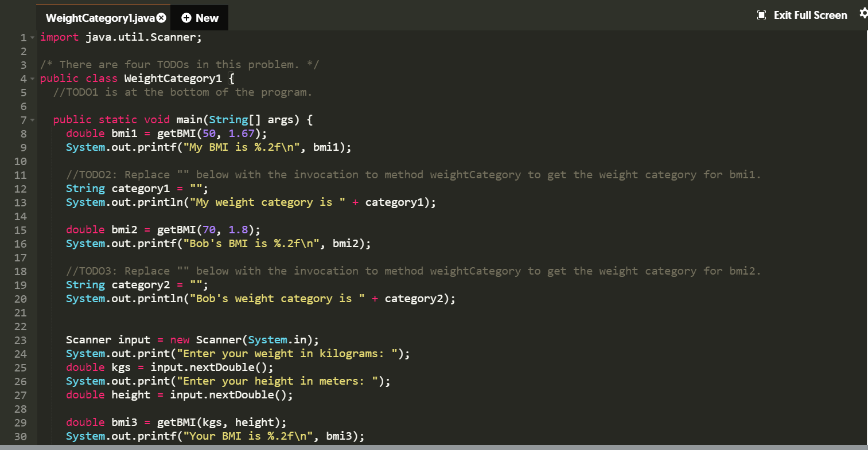Click the bmi3 variable on line 29
The height and width of the screenshot is (450, 868).
[125, 422]
